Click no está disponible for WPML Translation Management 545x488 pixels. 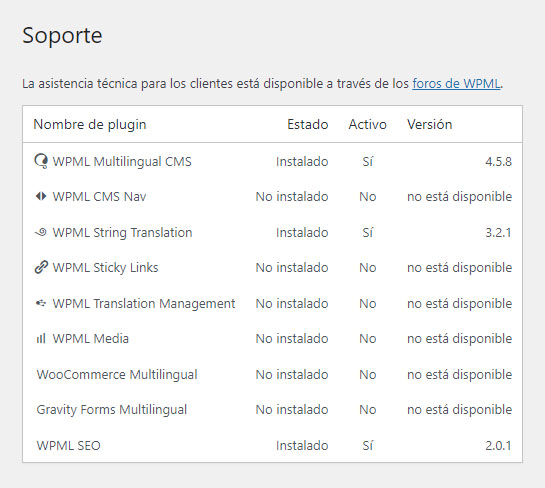coord(459,304)
